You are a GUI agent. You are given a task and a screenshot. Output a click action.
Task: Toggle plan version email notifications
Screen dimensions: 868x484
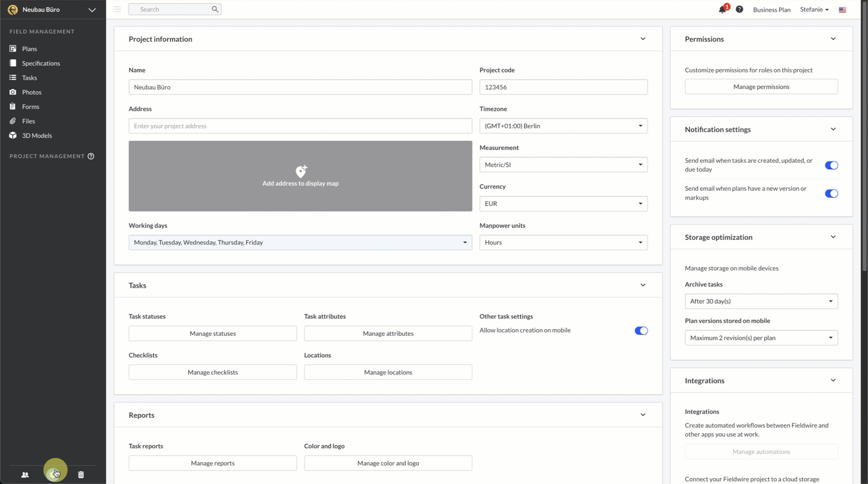coord(831,194)
